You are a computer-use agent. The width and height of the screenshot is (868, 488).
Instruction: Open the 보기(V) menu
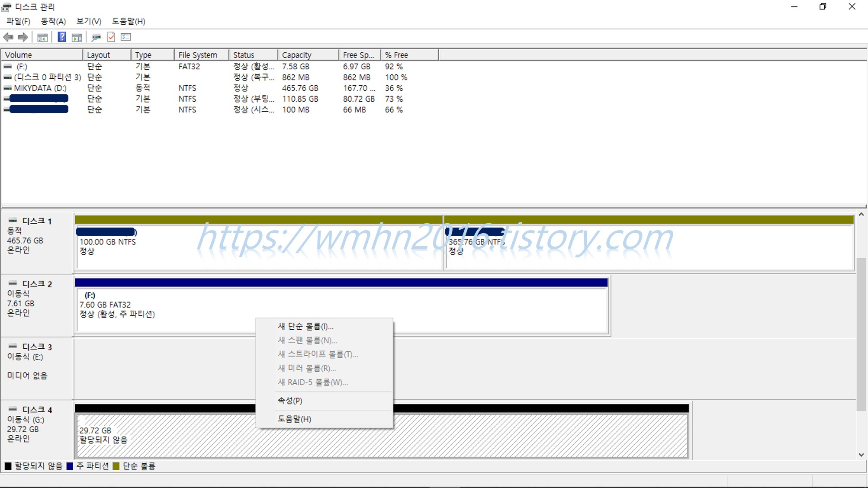tap(89, 21)
